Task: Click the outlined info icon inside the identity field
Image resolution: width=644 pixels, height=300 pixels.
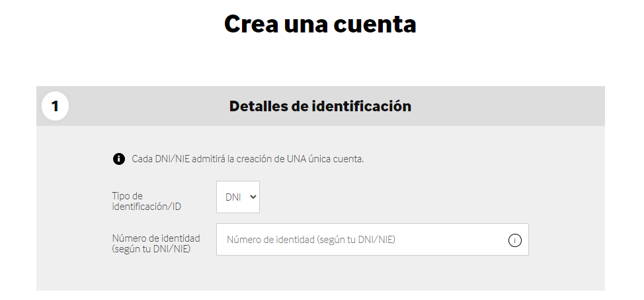Action: pos(515,240)
